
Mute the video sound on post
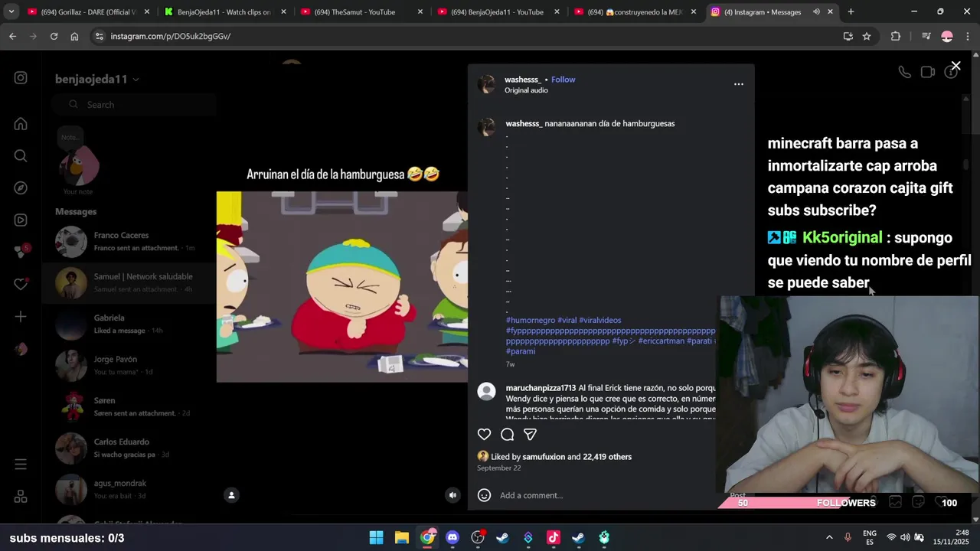point(452,495)
